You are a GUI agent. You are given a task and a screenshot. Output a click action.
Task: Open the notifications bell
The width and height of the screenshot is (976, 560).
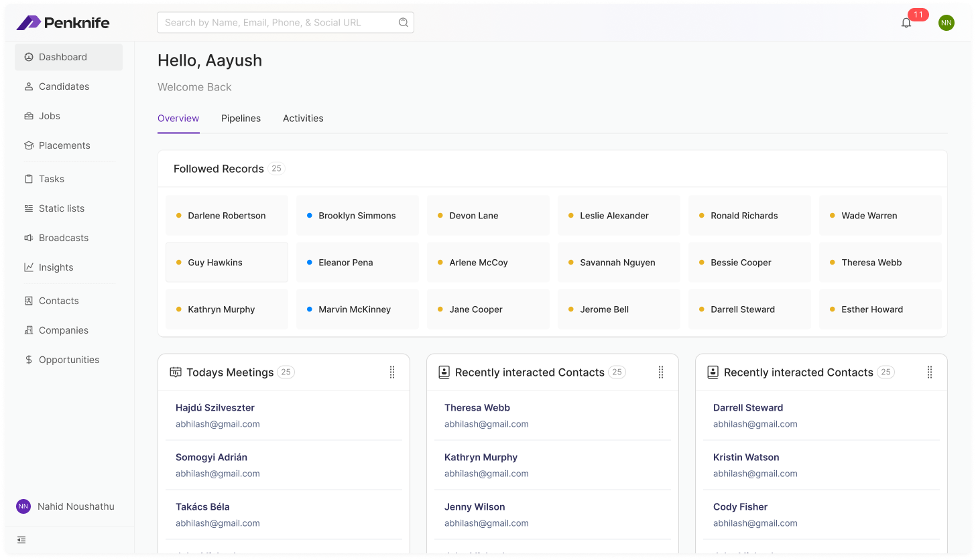click(x=906, y=23)
